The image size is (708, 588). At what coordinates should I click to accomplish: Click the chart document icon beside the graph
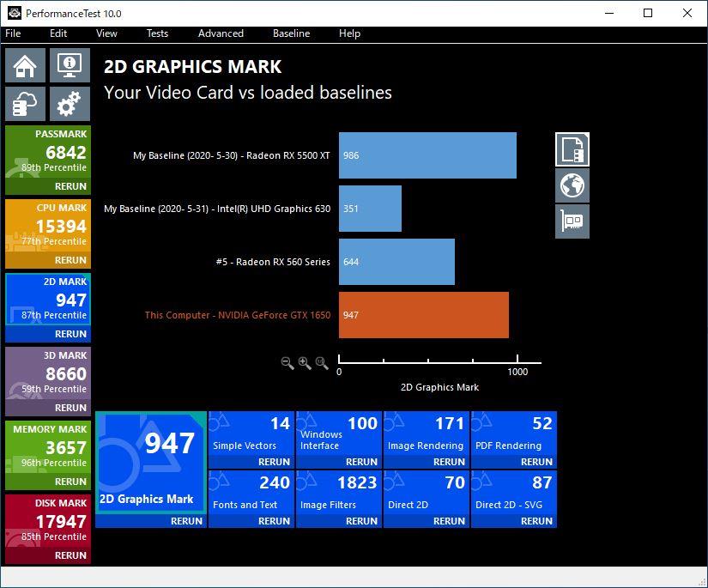(x=572, y=149)
